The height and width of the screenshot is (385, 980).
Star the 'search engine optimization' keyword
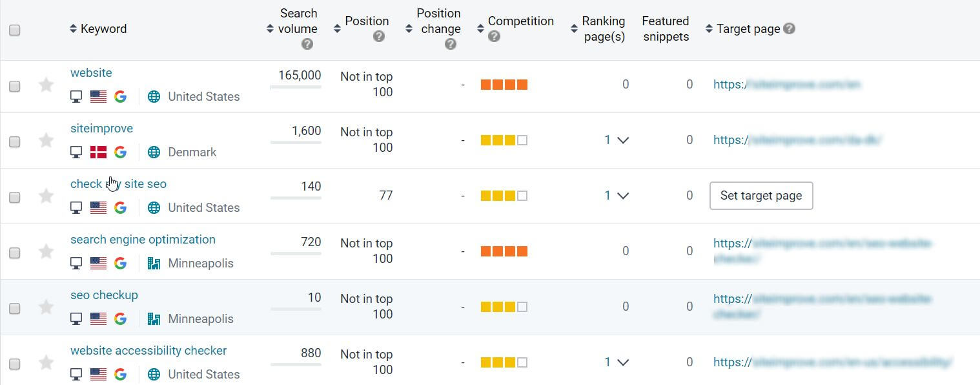(x=46, y=251)
